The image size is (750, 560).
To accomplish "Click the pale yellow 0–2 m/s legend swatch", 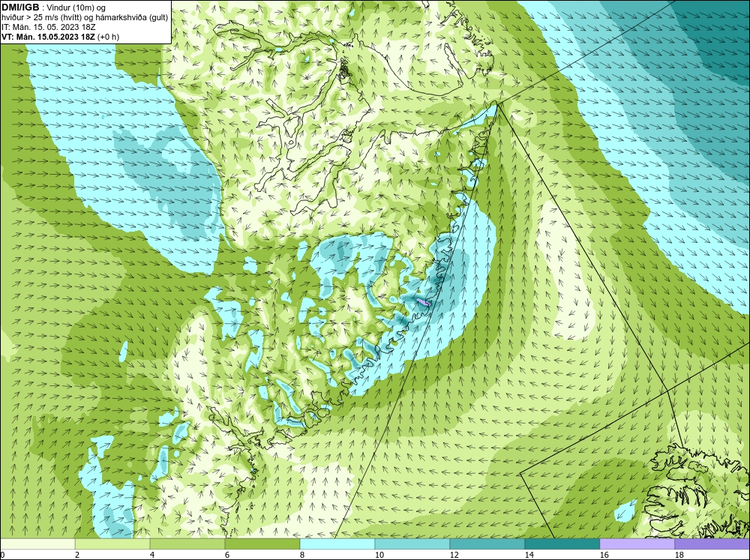I will coord(37,544).
